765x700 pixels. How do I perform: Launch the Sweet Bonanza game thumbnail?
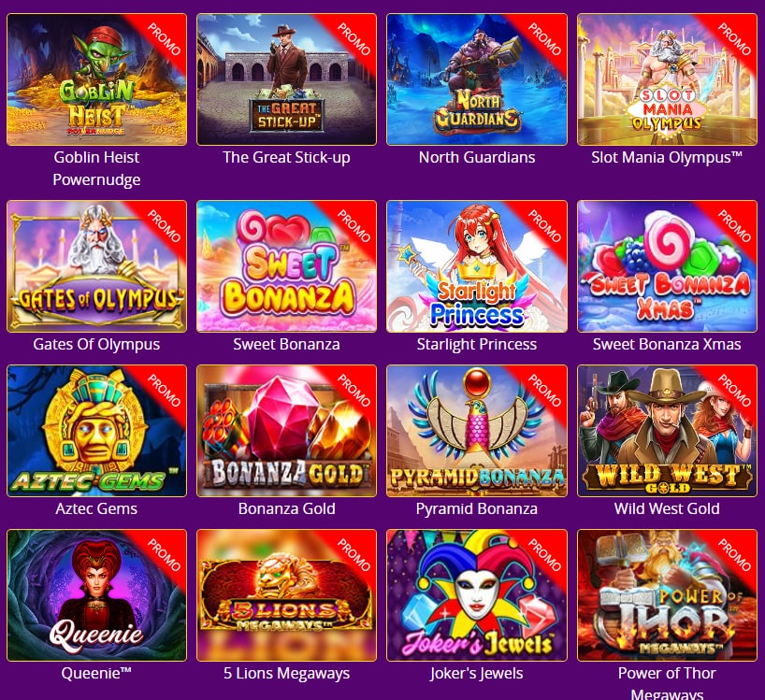(x=286, y=266)
